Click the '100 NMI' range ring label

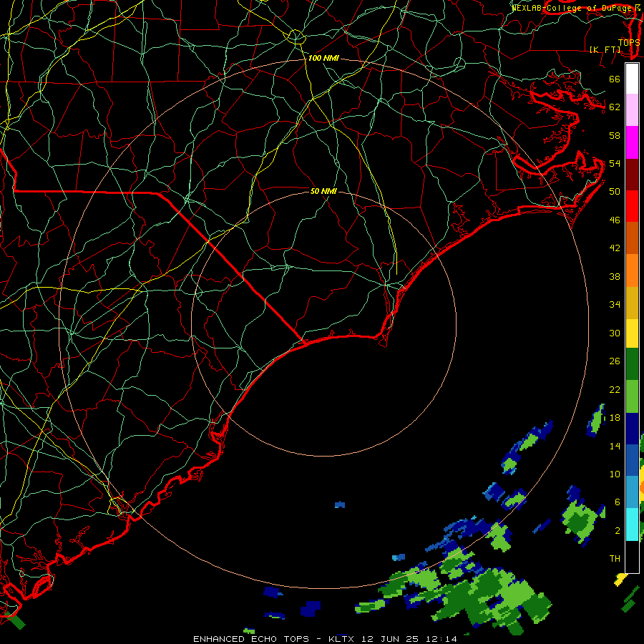[x=323, y=59]
